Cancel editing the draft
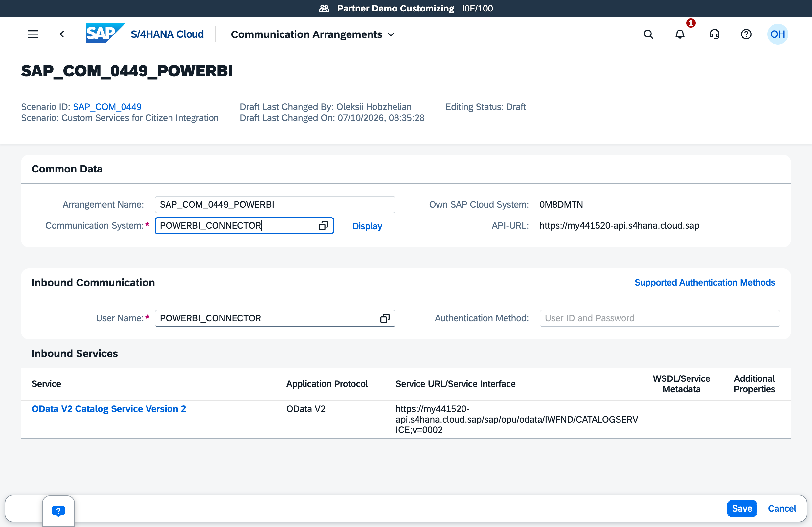This screenshot has width=812, height=527. 782,508
